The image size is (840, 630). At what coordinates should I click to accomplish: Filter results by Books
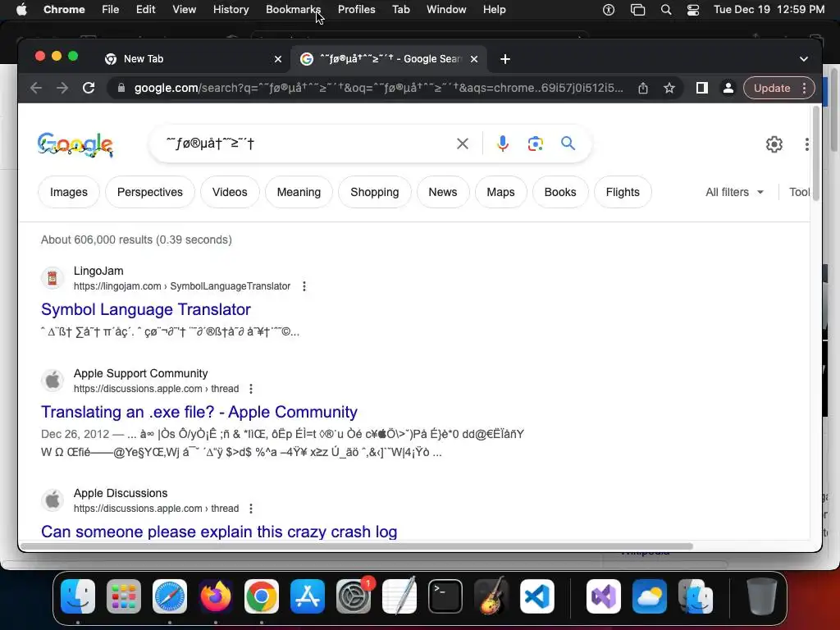(560, 192)
